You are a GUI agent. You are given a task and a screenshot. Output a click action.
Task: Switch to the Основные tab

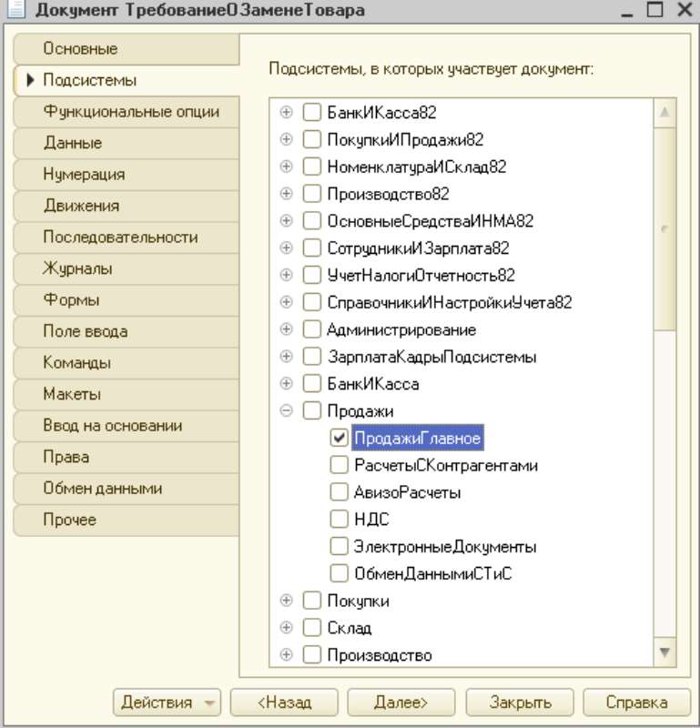(x=127, y=49)
